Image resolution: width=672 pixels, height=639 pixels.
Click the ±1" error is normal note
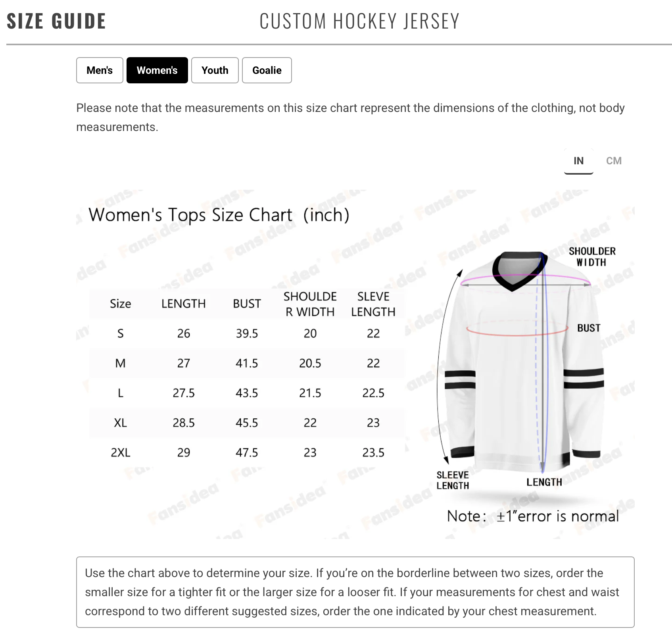pos(533,516)
